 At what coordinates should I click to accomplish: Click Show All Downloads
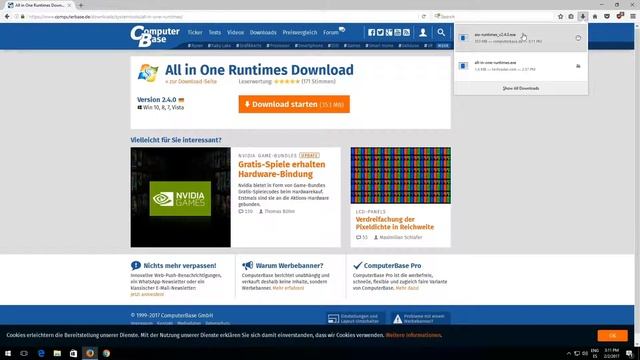click(x=521, y=88)
